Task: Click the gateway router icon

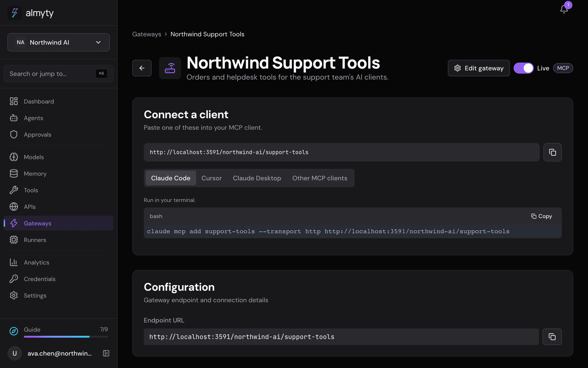Action: [x=170, y=68]
